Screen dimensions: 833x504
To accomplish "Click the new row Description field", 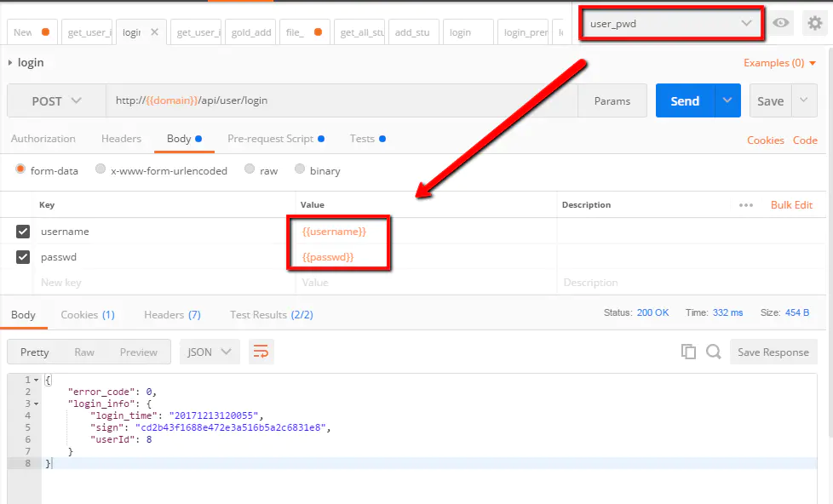I will point(691,283).
